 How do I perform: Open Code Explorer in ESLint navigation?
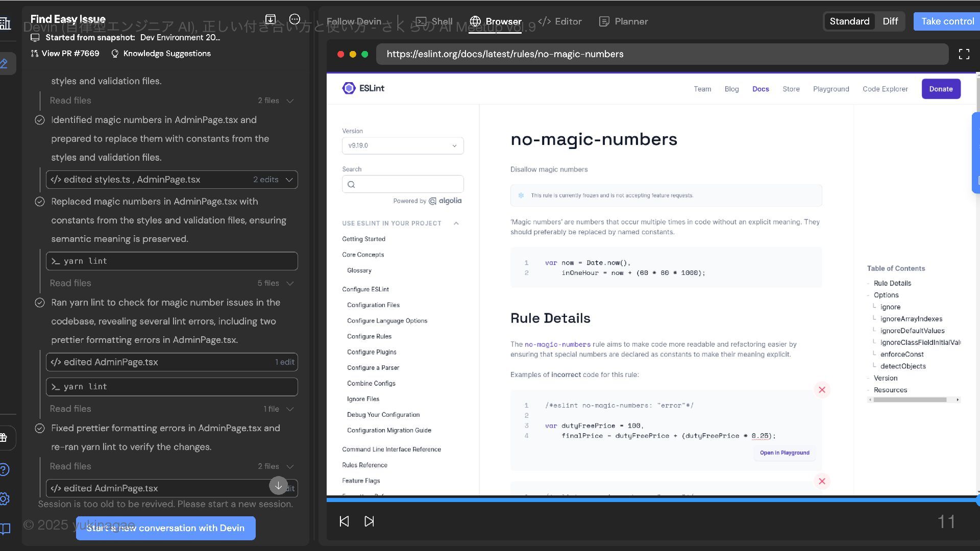tap(885, 89)
